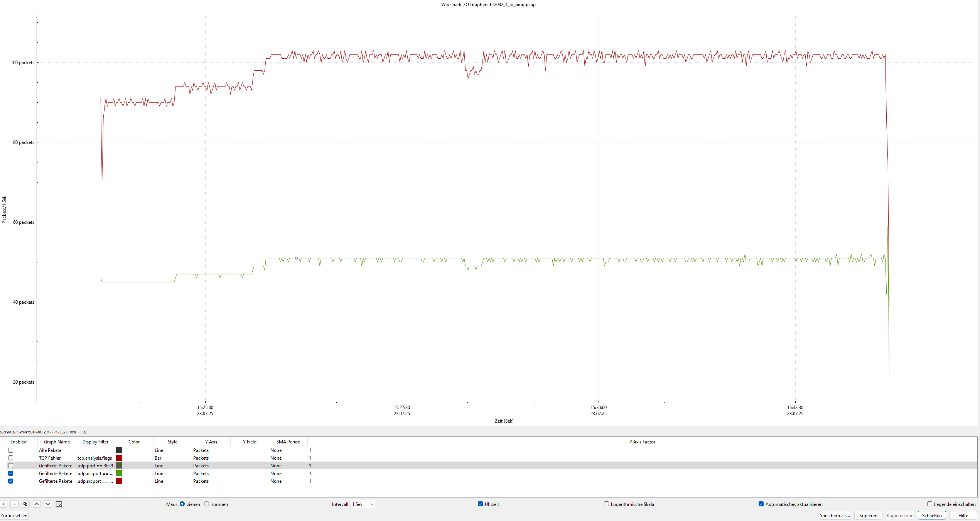Add a new graph with the plus button
980x521 pixels.
pyautogui.click(x=3, y=504)
